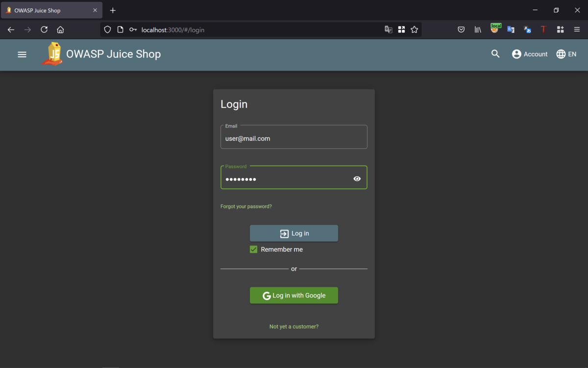Screen dimensions: 588x368
Task: Open the Firefox application menu
Action: click(577, 29)
